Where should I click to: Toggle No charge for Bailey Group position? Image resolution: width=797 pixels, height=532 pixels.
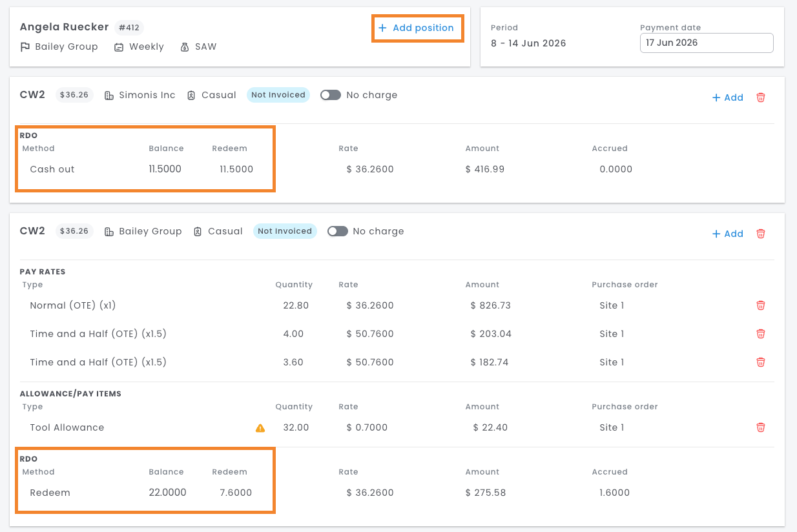coord(337,231)
